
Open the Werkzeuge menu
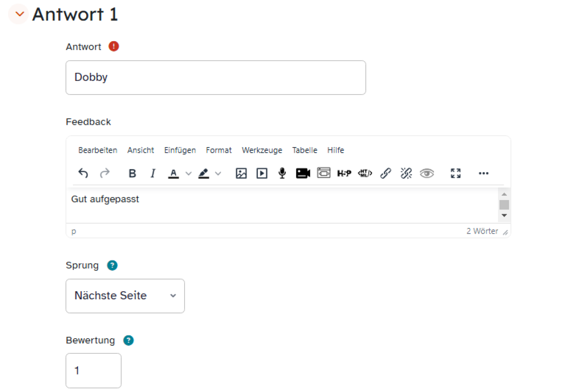point(262,150)
